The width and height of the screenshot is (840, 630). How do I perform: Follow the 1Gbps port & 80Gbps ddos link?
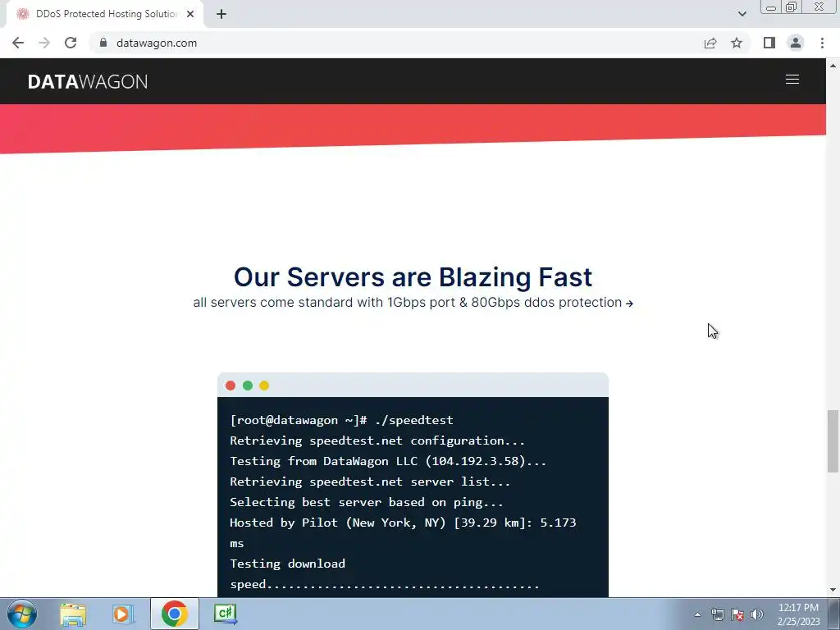tap(413, 303)
